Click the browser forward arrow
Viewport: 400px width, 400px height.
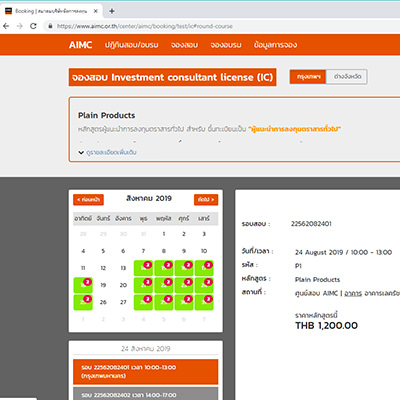20,26
